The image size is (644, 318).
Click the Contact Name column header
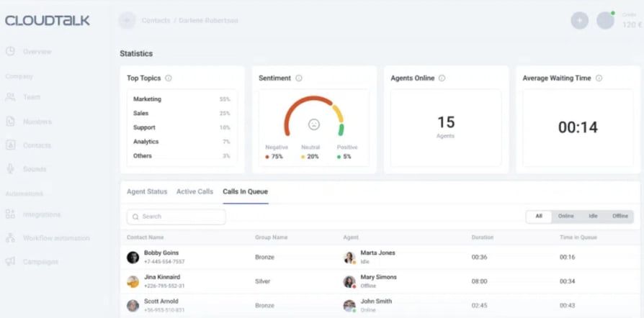tap(145, 237)
